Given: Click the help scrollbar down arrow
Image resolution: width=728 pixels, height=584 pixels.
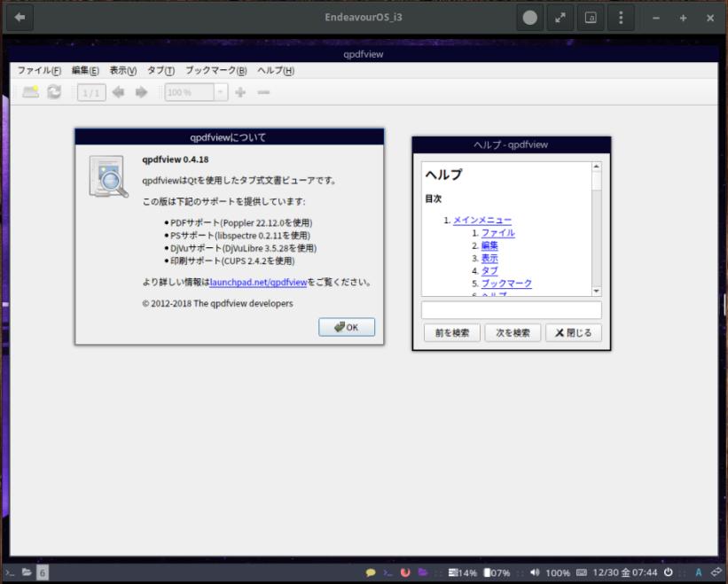Looking at the screenshot, I should [x=597, y=292].
